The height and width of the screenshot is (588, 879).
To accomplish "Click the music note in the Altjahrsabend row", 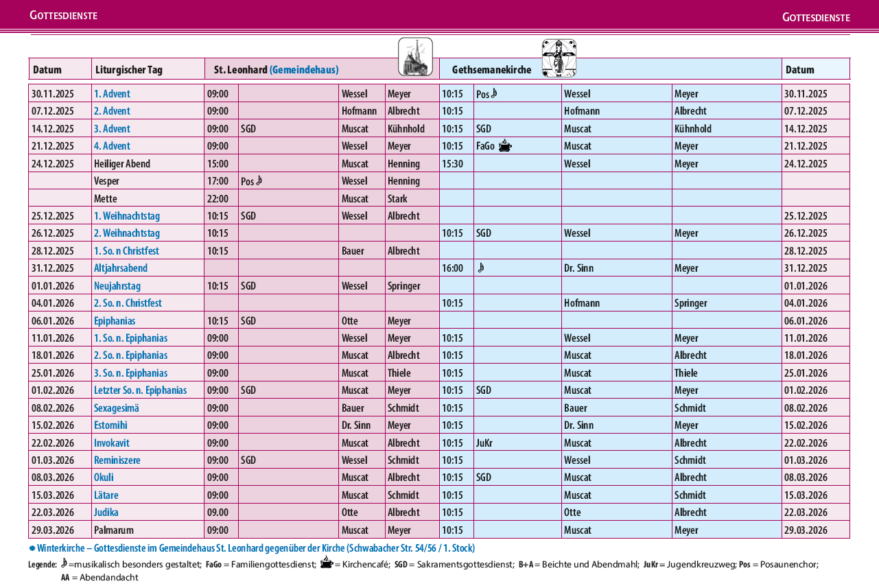I will coord(480,268).
